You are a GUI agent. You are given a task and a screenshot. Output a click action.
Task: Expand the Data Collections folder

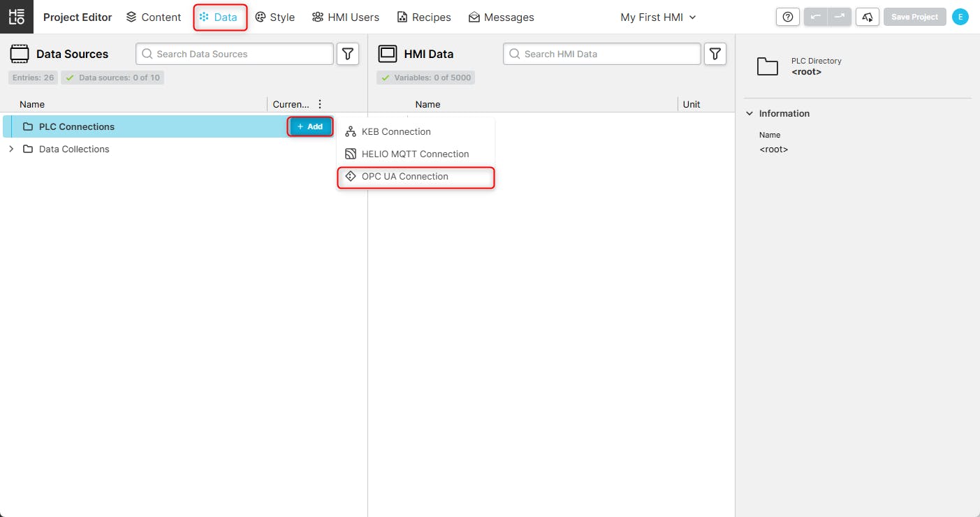pyautogui.click(x=11, y=149)
